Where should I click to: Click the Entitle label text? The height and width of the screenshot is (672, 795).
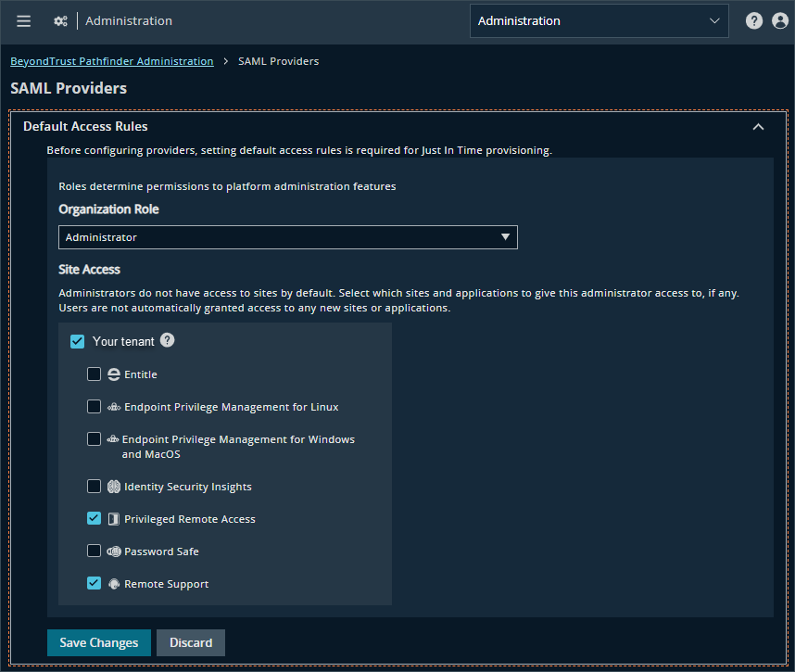pos(141,374)
